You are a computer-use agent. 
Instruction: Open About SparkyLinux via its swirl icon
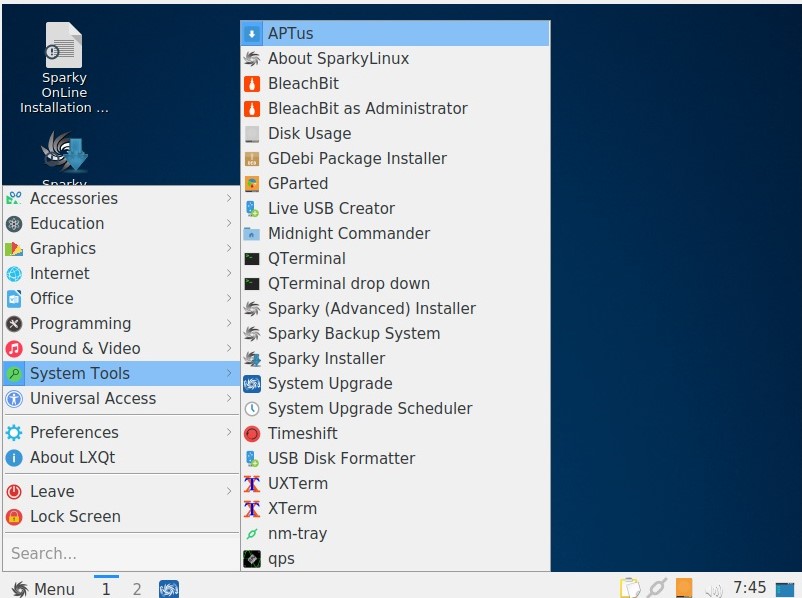click(252, 59)
